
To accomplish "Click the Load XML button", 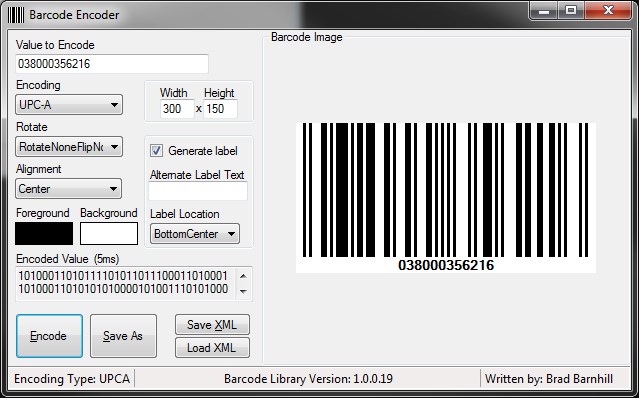I will [x=212, y=348].
